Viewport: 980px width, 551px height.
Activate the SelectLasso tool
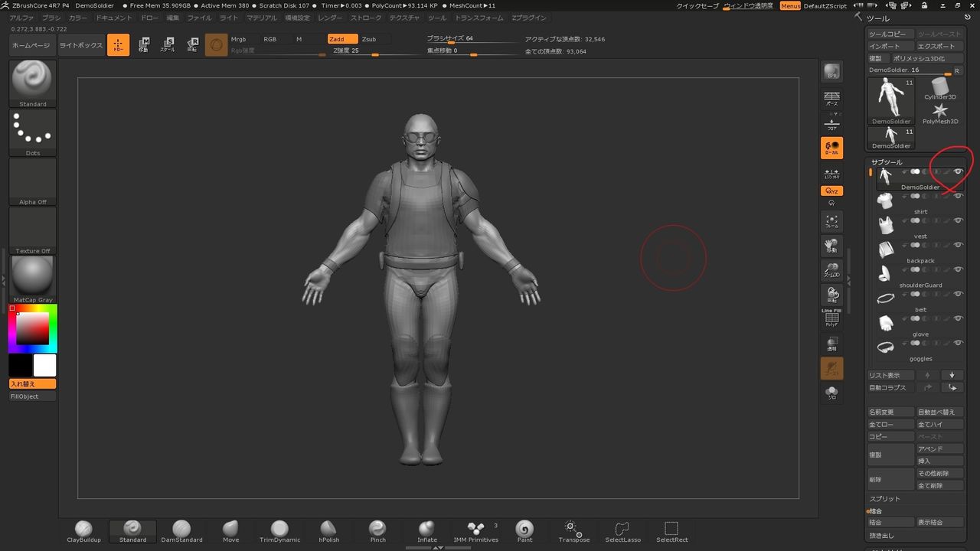pos(622,531)
